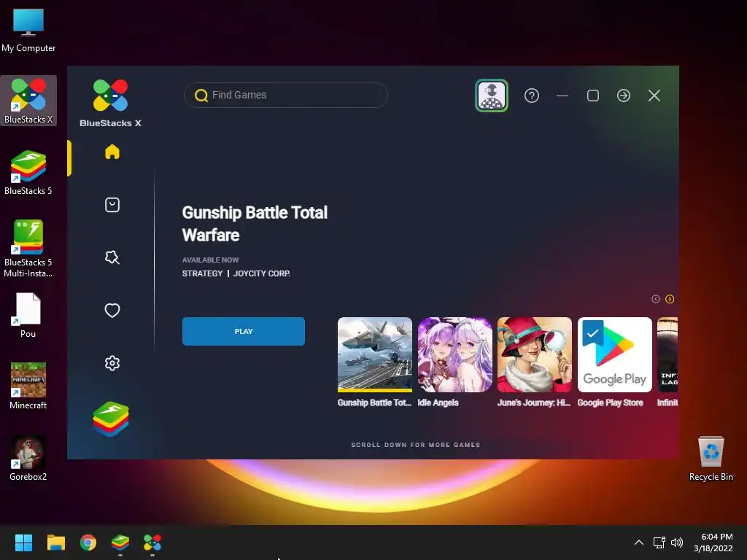Click the arrow-in-circle icon in title bar
Image resolution: width=747 pixels, height=560 pixels.
click(x=624, y=96)
